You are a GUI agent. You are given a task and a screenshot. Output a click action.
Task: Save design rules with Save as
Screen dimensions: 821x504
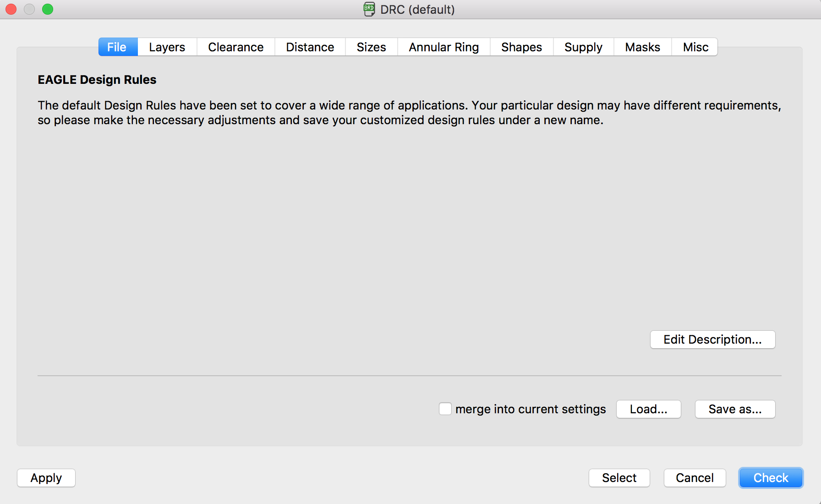pos(735,409)
